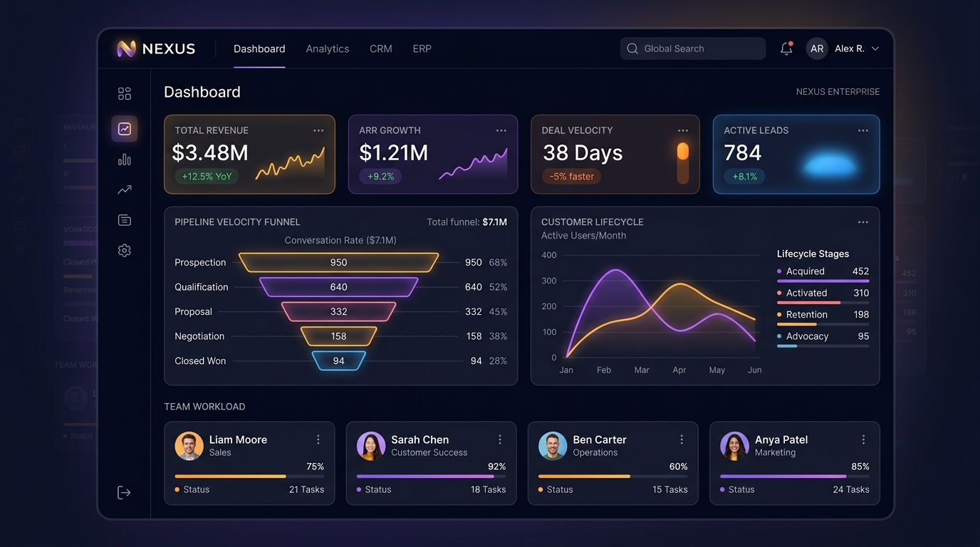Image resolution: width=980 pixels, height=547 pixels.
Task: Open the grid overview sidebar icon
Action: 125,93
